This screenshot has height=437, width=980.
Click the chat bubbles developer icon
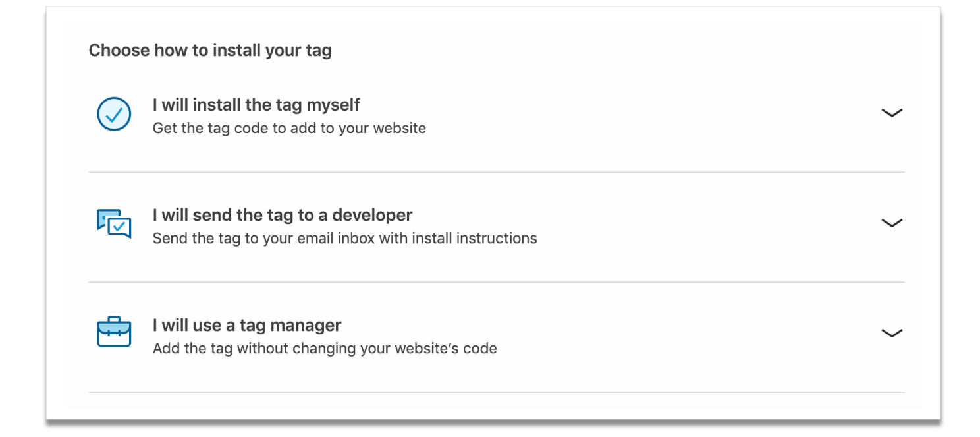coord(114,224)
